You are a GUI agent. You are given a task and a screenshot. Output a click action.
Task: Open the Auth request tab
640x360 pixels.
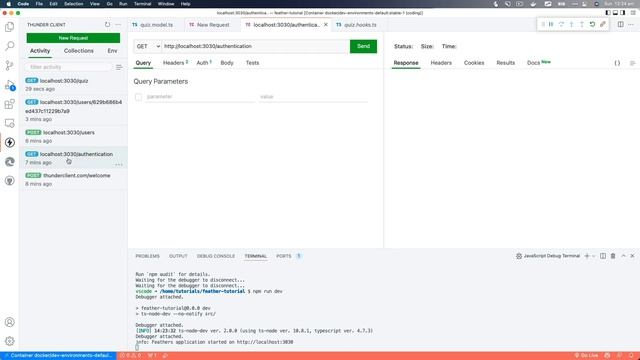[204, 63]
